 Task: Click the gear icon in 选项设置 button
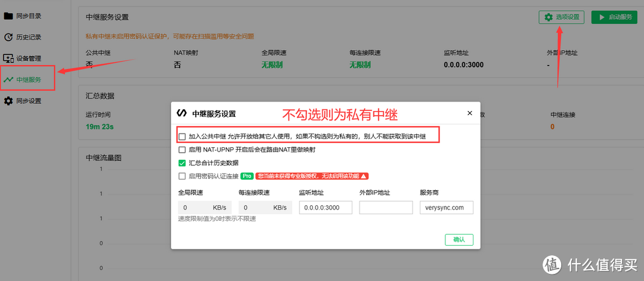[x=549, y=17]
